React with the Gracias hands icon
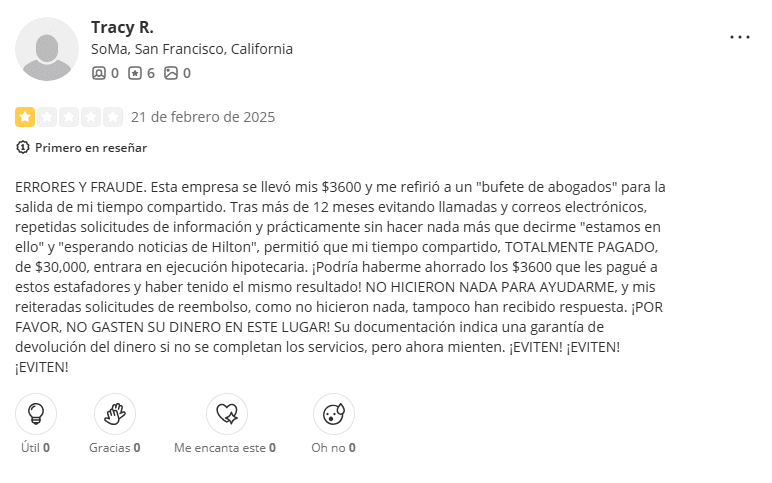 click(114, 413)
